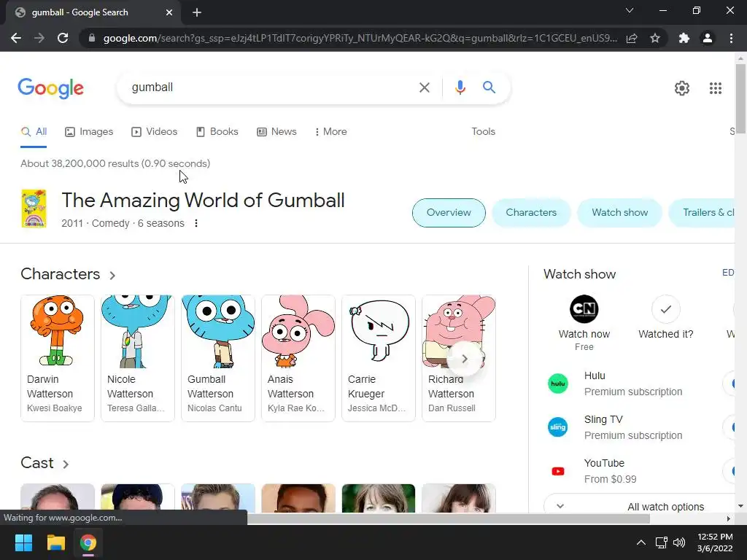Open volume control in system tray
This screenshot has width=747, height=560.
point(679,542)
